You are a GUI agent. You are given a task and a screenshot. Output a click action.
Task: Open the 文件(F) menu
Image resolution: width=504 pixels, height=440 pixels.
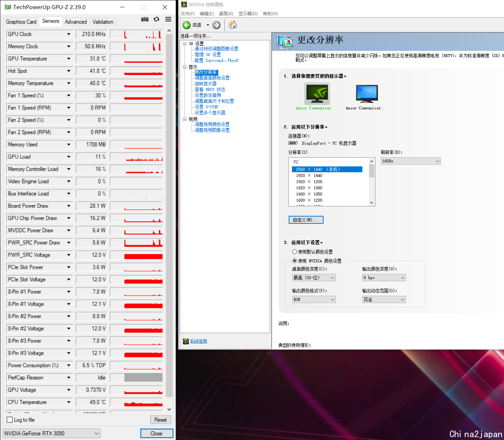188,14
